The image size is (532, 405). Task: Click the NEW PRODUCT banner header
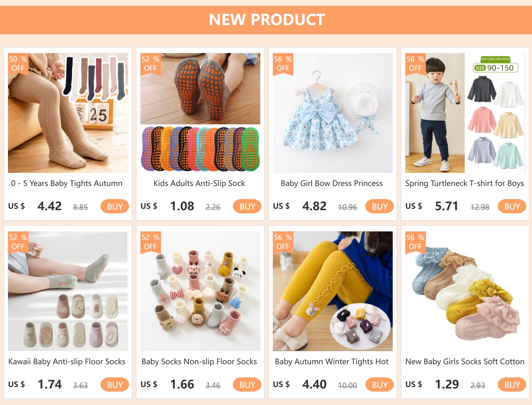[266, 20]
